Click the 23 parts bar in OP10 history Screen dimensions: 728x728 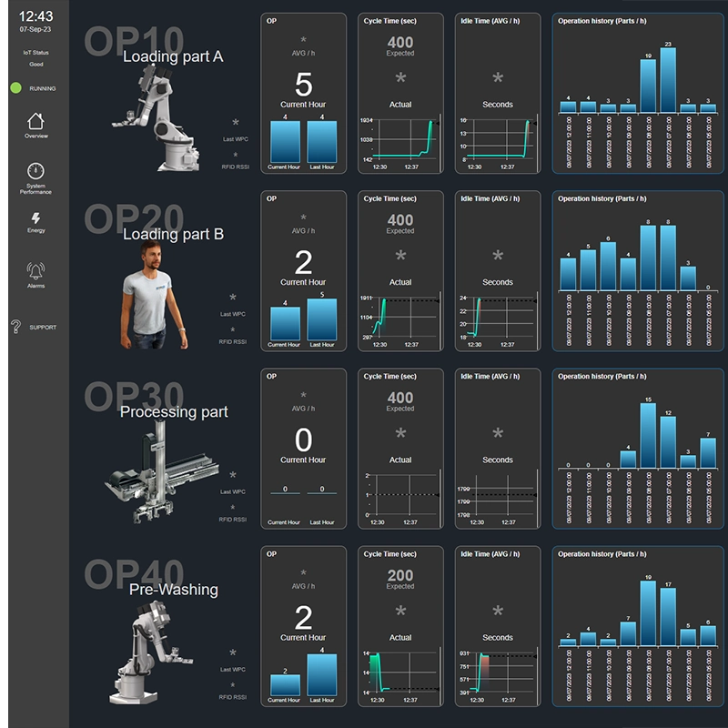668,80
